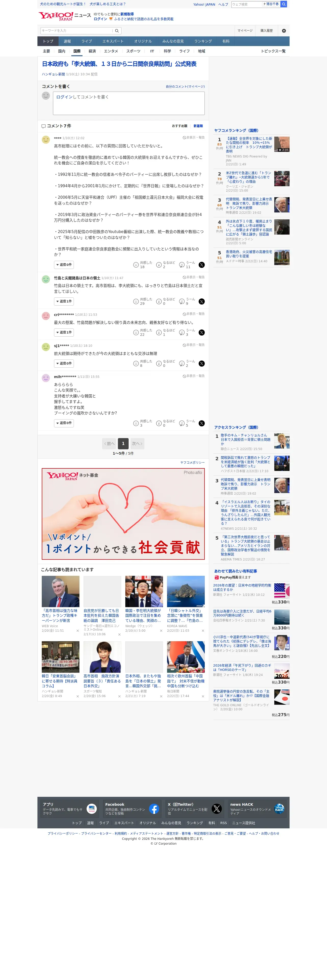327x980 pixels.
Task: Click the ウェブ検索 input field
Action: tap(247, 4)
